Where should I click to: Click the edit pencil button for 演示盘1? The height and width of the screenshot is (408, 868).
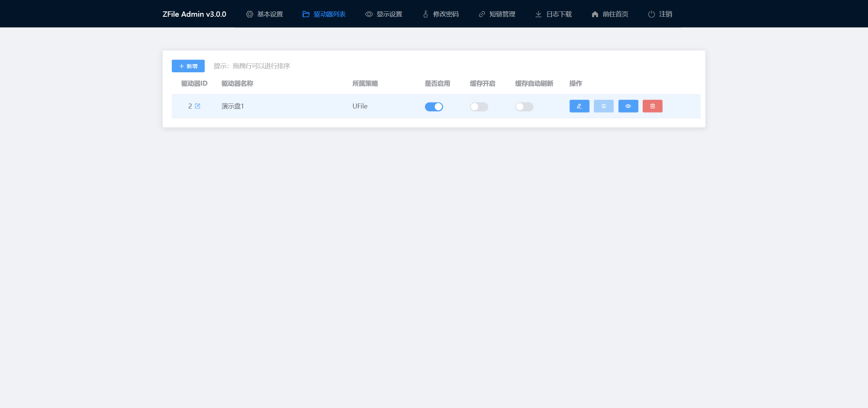click(579, 106)
